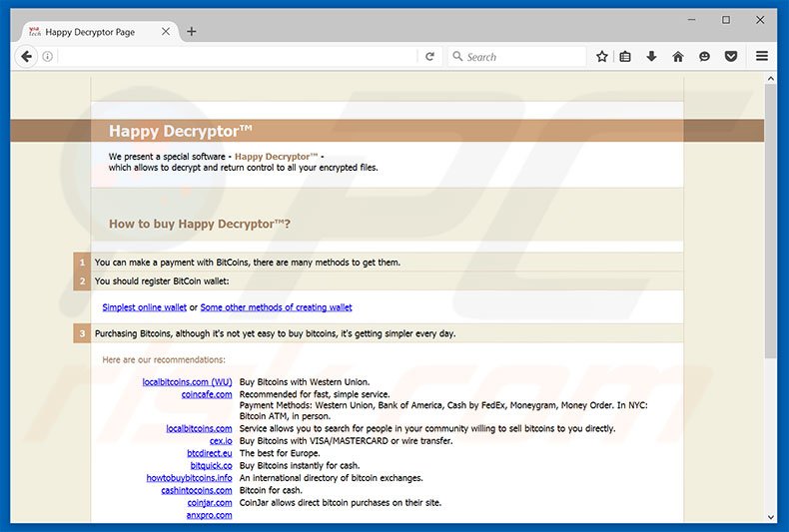789x532 pixels.
Task: Open a new tab with plus button
Action: pos(192,31)
